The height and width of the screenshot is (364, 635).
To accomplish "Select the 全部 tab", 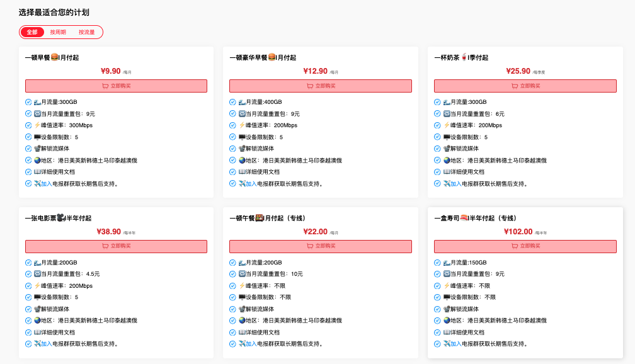I will tap(32, 32).
